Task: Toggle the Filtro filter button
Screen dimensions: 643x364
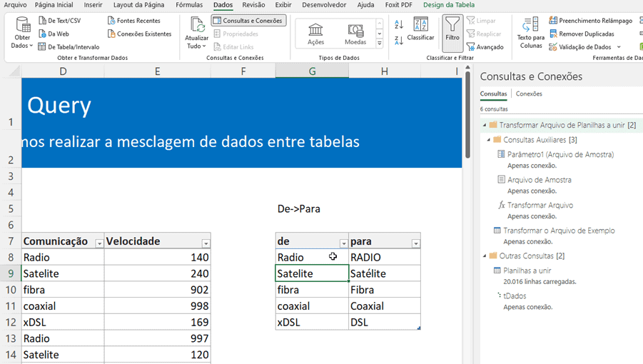Action: coord(452,33)
